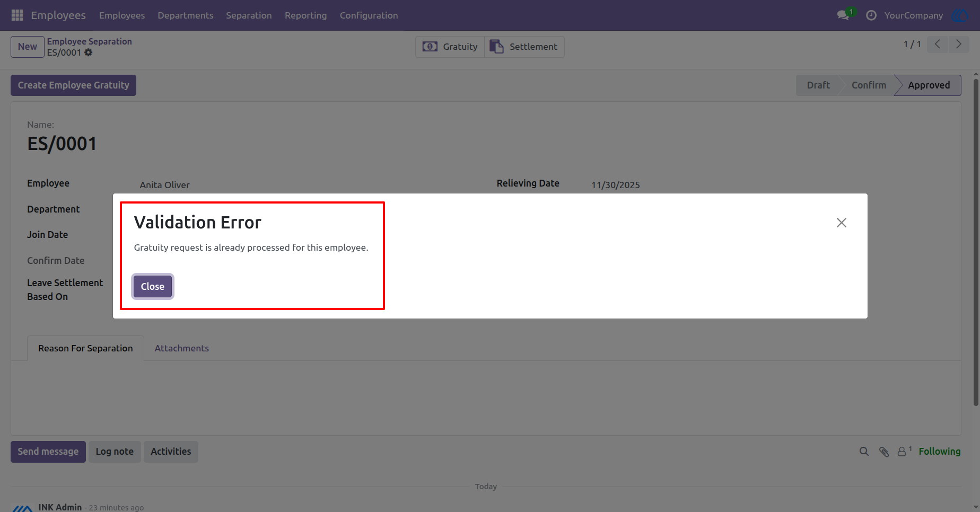Viewport: 980px width, 512px height.
Task: Click the user avatar in top bar
Action: click(960, 15)
